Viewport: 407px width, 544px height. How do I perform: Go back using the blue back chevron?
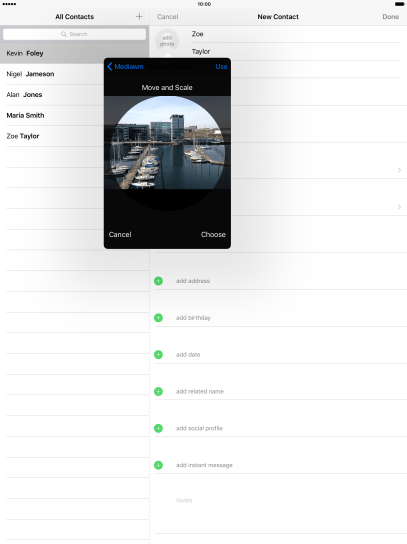tap(110, 66)
